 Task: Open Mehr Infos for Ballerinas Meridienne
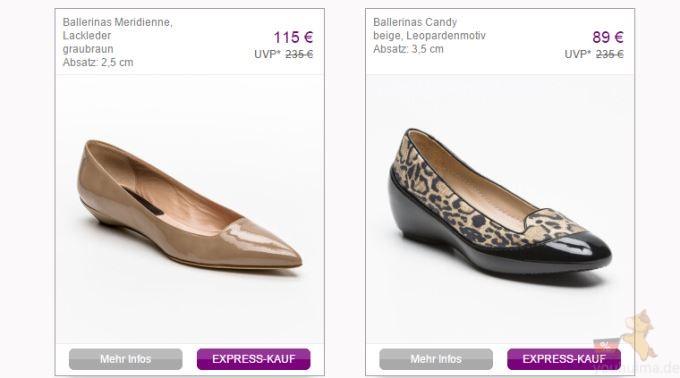click(x=126, y=359)
